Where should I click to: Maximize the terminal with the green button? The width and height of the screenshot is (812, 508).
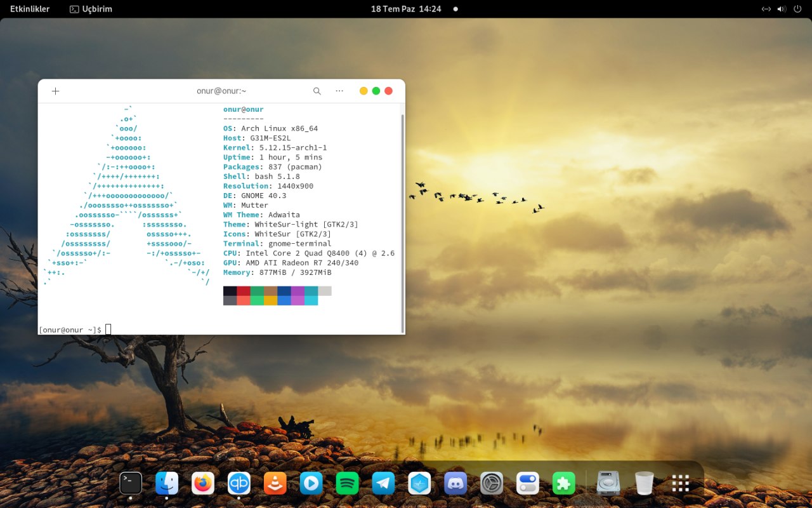[376, 91]
